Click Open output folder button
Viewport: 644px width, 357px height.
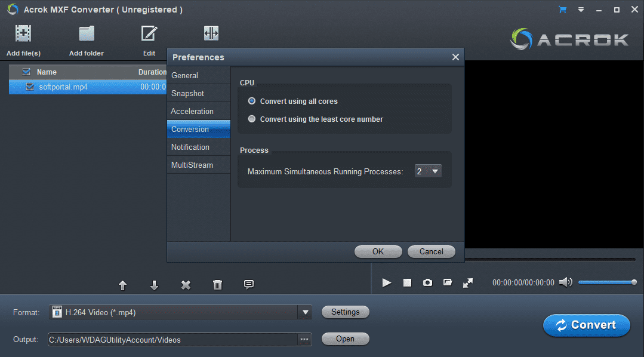[x=346, y=339]
